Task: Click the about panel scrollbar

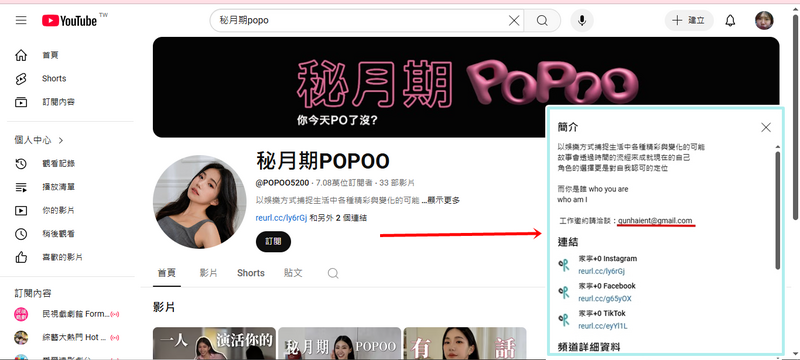Action: (x=778, y=210)
